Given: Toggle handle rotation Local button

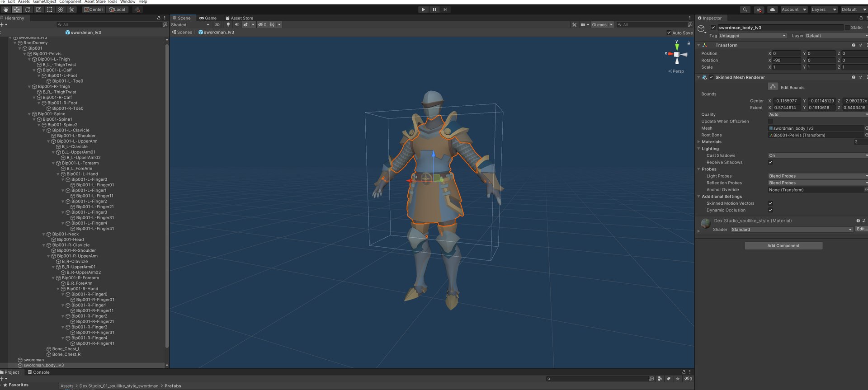Looking at the screenshot, I should 117,9.
